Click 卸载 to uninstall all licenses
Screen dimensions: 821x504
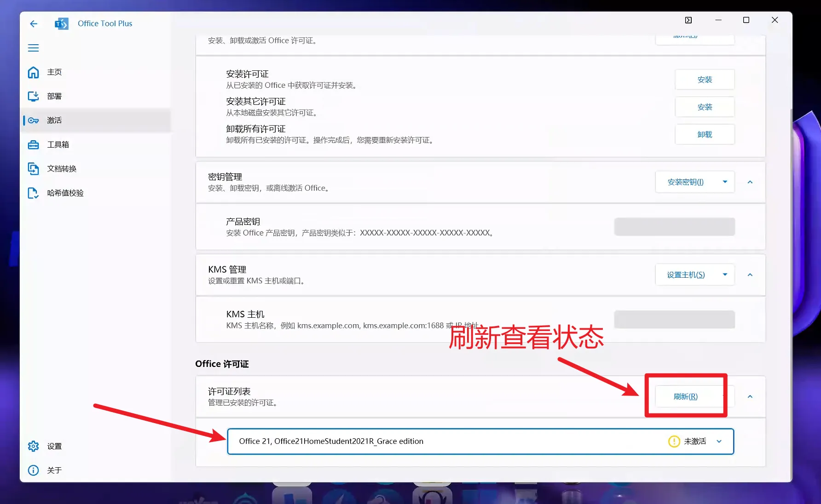(705, 134)
